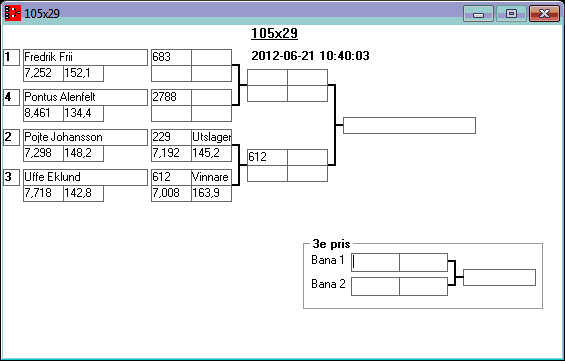Click semifinal field containing 612
Screen dimensions: 565x361
pos(267,157)
